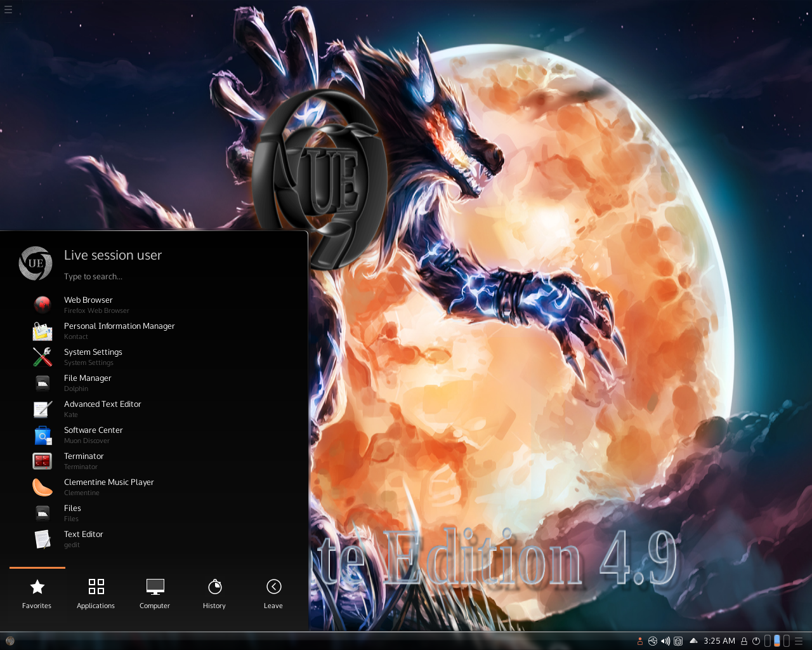Open the volume control in the tray

(x=665, y=641)
